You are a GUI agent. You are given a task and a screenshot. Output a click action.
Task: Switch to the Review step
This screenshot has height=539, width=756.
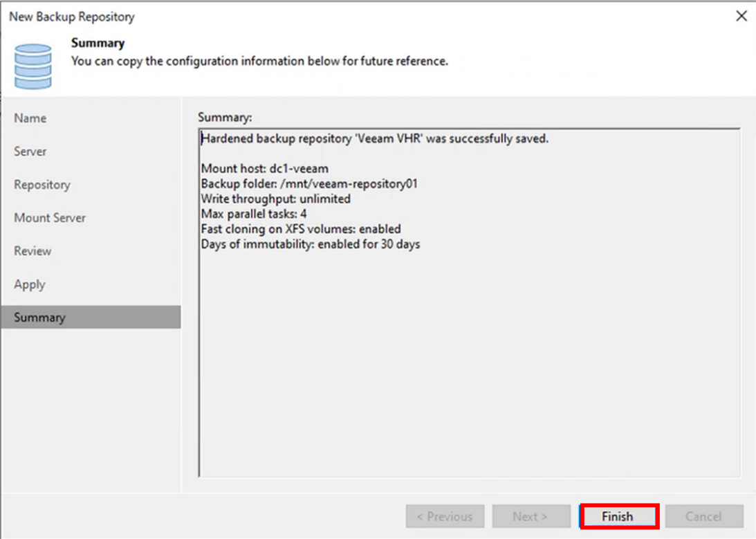(x=33, y=251)
